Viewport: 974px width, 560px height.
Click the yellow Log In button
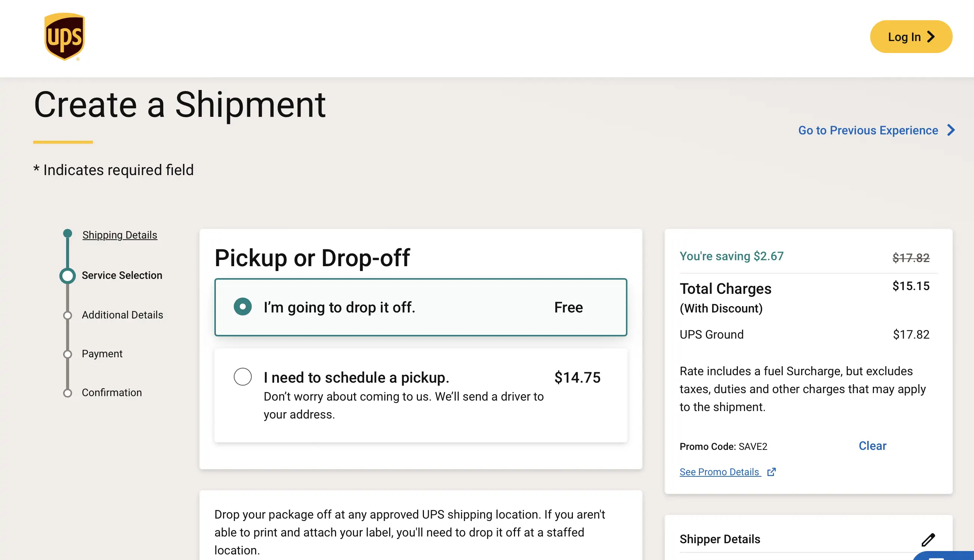[x=911, y=37]
